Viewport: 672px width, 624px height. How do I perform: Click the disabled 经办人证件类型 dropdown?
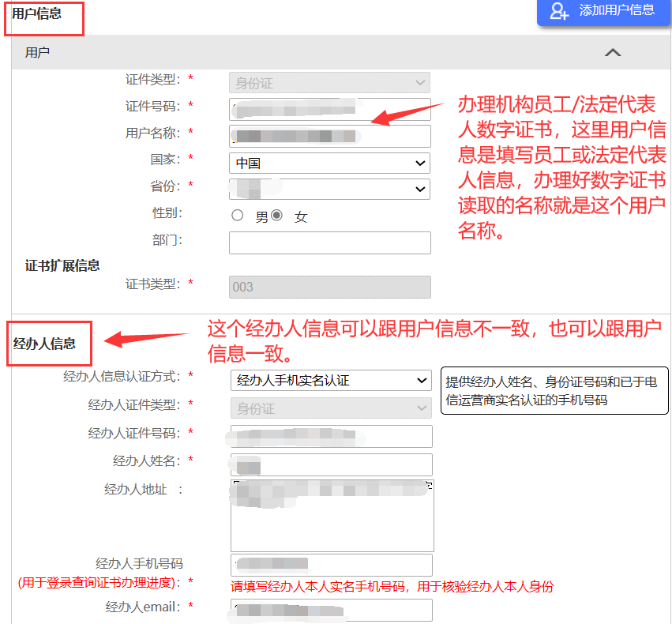331,408
